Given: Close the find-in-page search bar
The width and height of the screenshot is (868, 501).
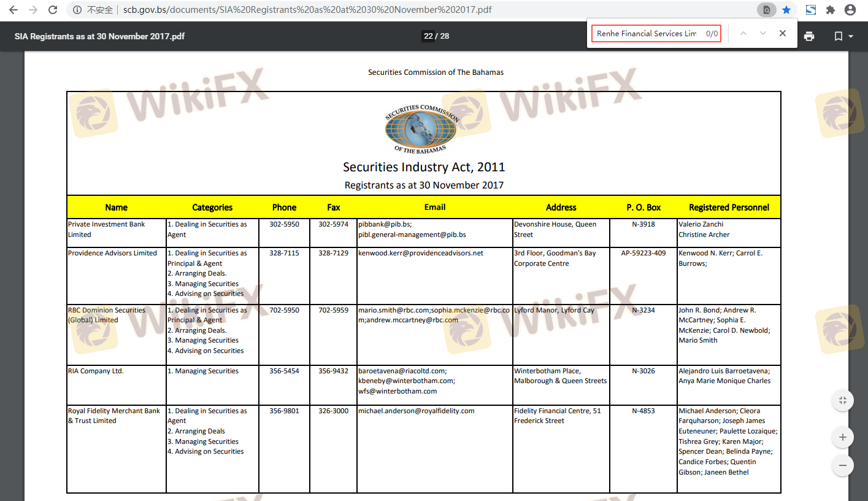Looking at the screenshot, I should pos(783,34).
